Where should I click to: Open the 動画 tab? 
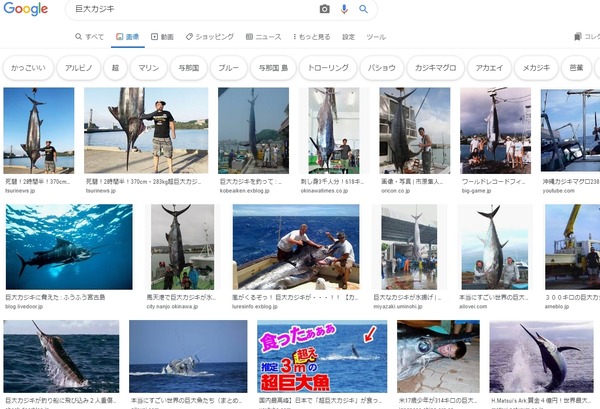[162, 37]
